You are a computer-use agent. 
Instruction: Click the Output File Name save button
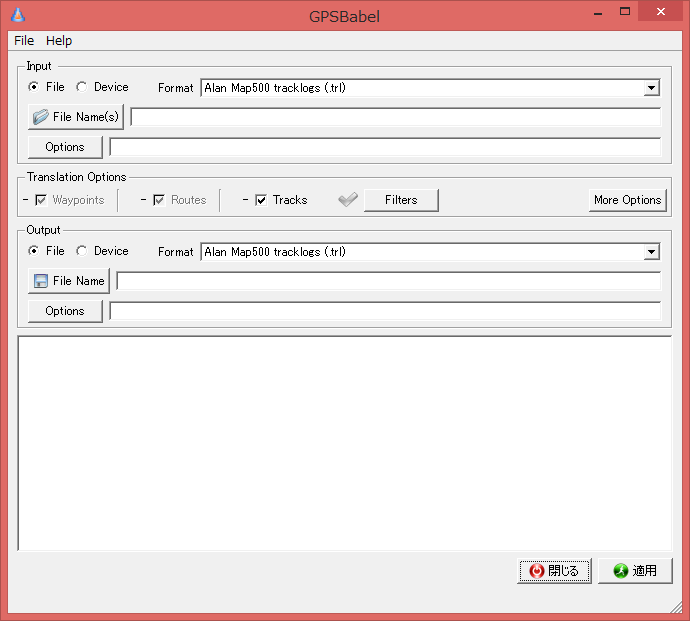click(x=69, y=281)
